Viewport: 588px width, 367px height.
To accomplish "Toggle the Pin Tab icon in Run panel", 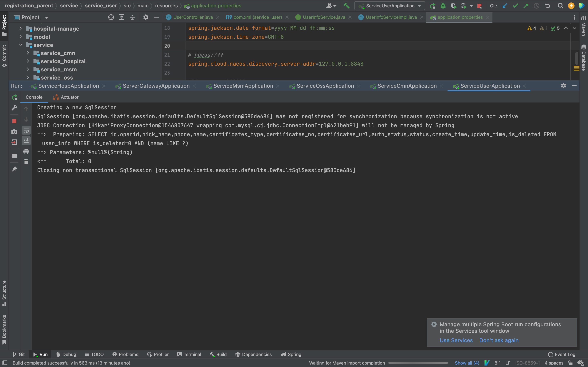I will click(x=14, y=169).
